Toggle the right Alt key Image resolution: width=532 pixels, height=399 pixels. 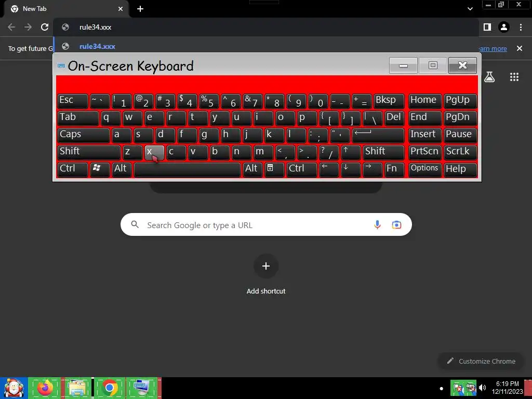pos(252,169)
